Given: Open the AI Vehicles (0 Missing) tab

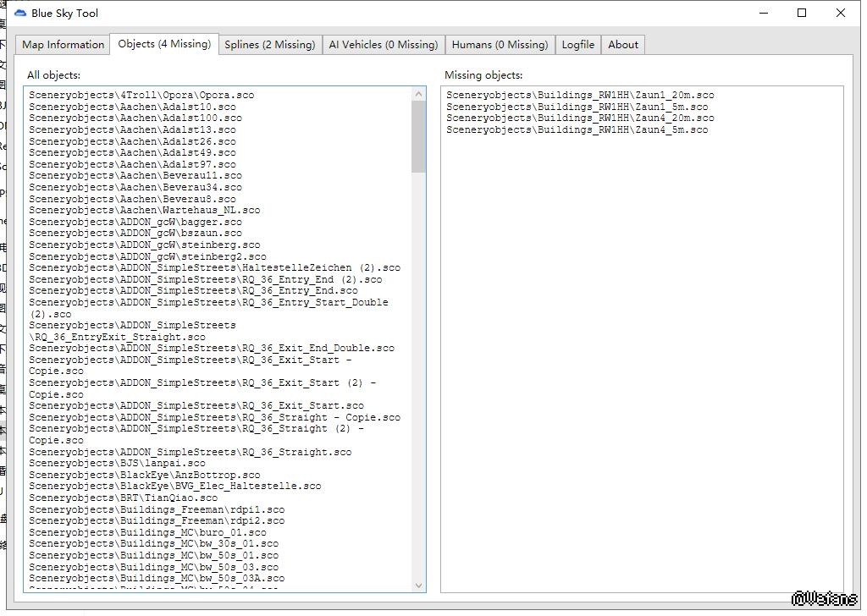Looking at the screenshot, I should 383,45.
